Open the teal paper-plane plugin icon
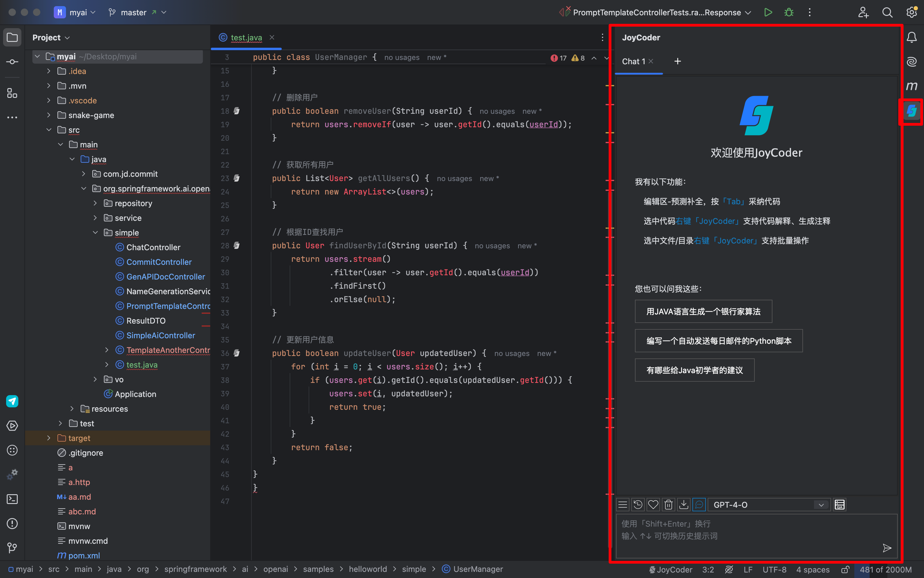924x578 pixels. point(12,401)
